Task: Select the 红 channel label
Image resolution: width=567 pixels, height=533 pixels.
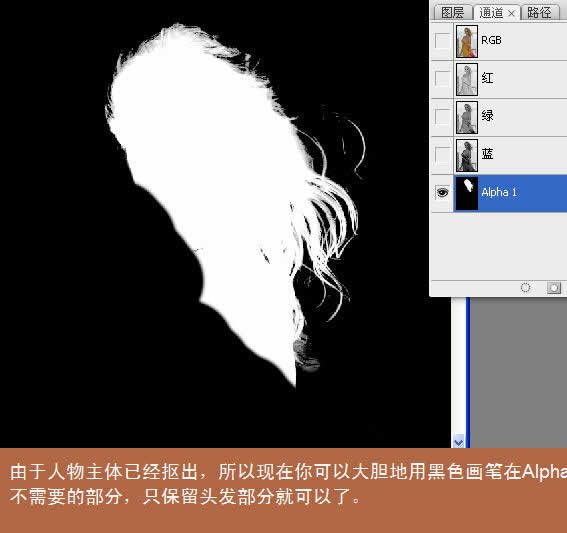Action: (487, 78)
